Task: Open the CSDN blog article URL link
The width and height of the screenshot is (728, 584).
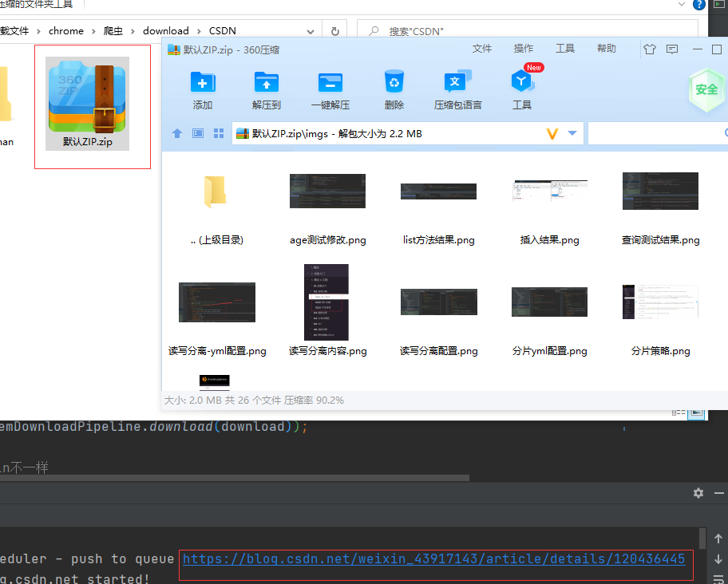Action: click(434, 558)
